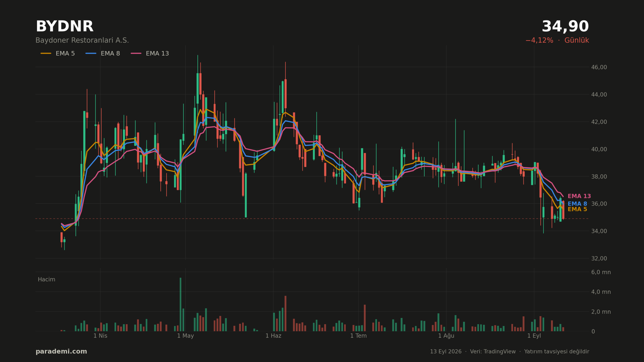The height and width of the screenshot is (362, 644).
Task: Click the BYDNR ticker title
Action: [x=64, y=27]
